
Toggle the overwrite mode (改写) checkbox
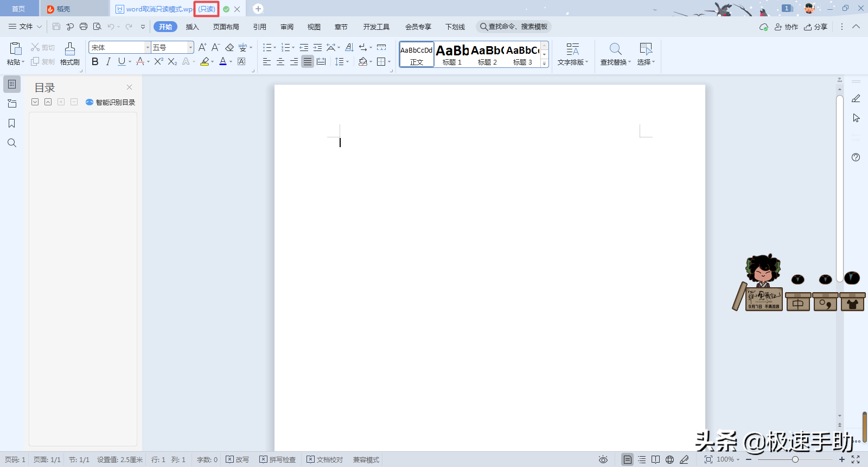pos(230,459)
